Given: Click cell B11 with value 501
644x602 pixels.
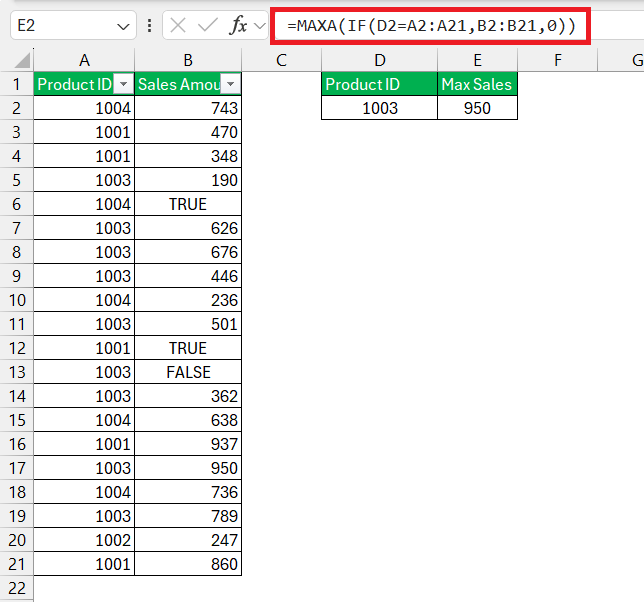Looking at the screenshot, I should click(188, 324).
